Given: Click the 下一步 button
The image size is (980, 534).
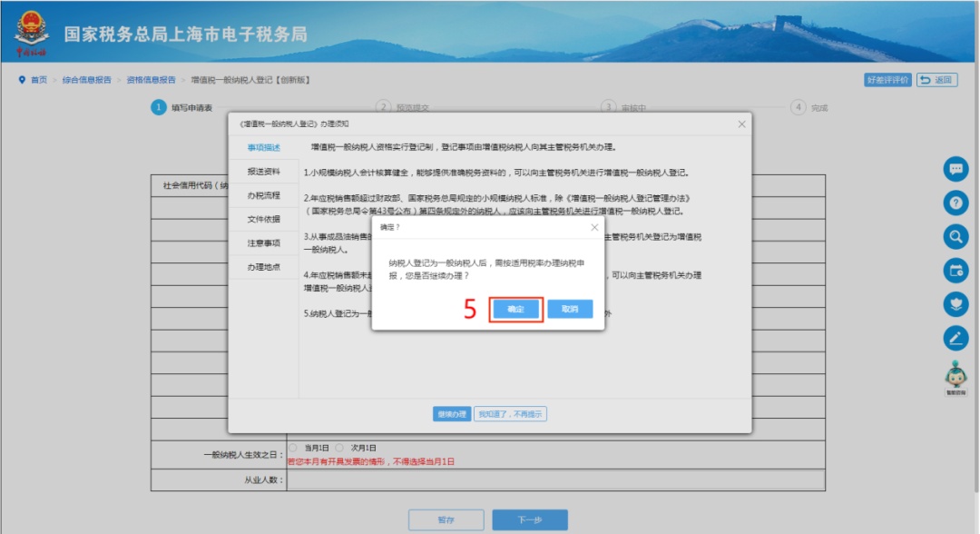Looking at the screenshot, I should [x=530, y=519].
